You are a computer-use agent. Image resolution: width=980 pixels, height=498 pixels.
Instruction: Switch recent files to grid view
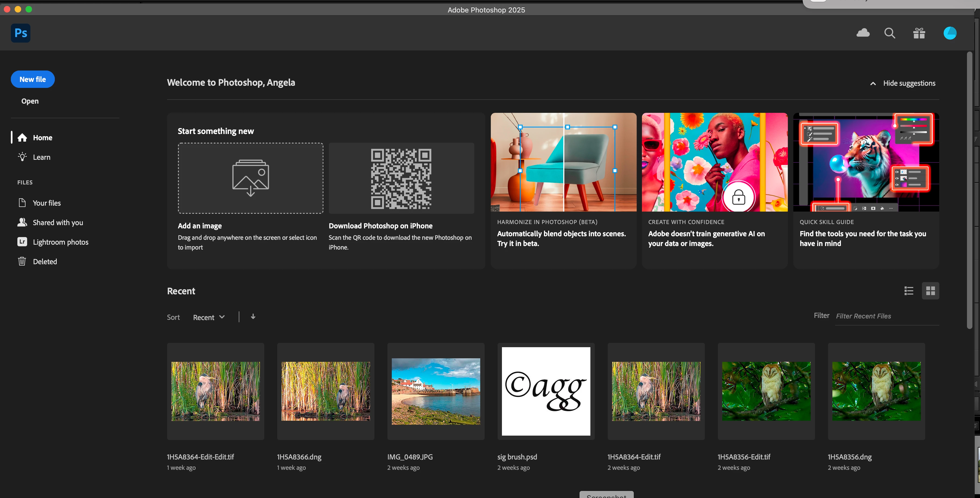930,291
